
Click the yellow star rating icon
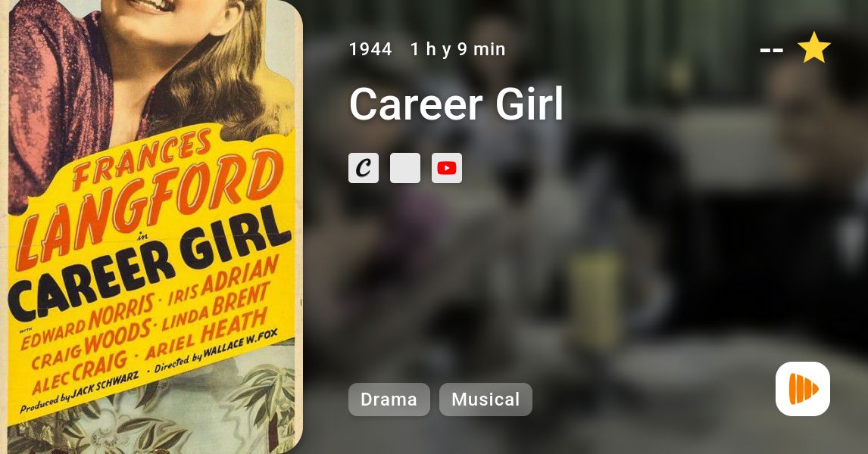coord(813,48)
